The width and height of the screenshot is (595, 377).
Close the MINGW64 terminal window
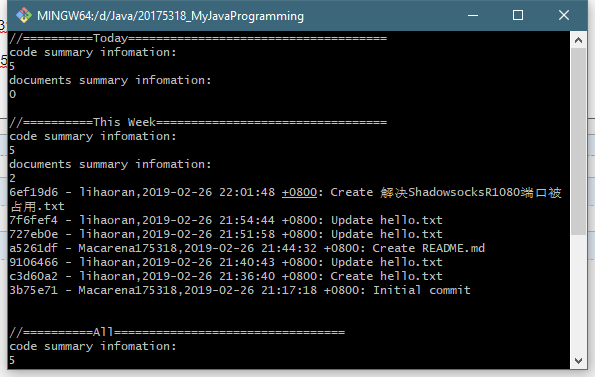(564, 16)
